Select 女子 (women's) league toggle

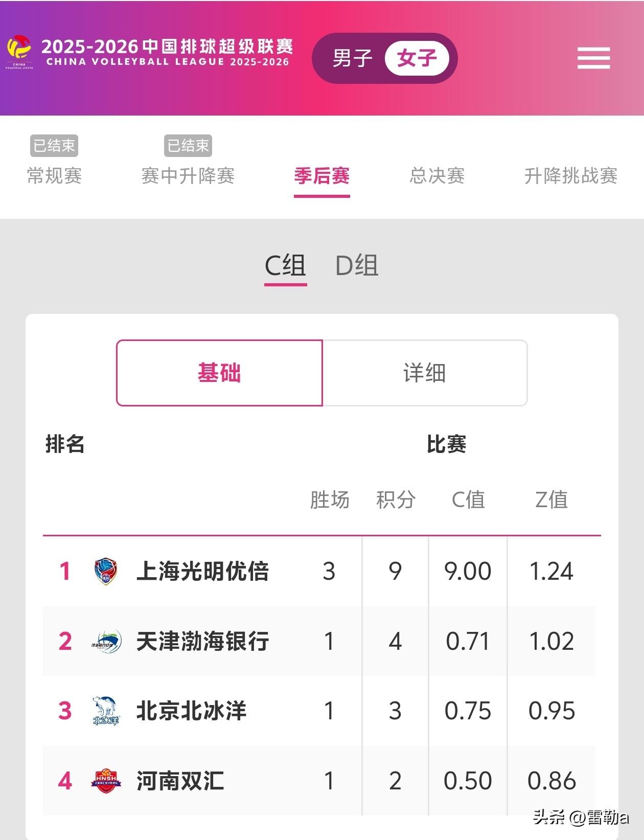pos(417,58)
